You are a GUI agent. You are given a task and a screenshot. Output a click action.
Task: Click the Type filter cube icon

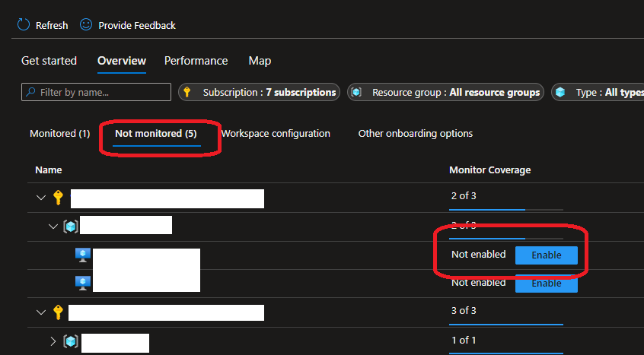560,92
